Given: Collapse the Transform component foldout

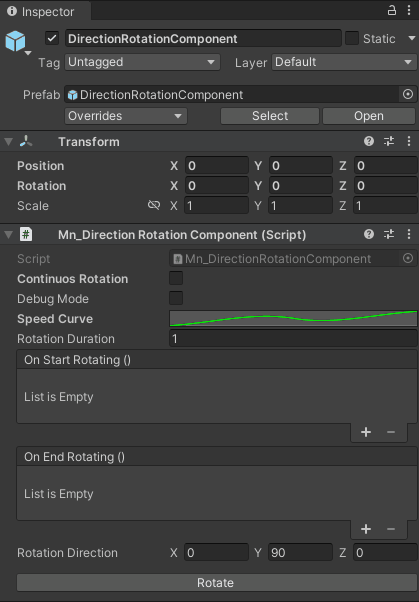Looking at the screenshot, I should [x=8, y=142].
